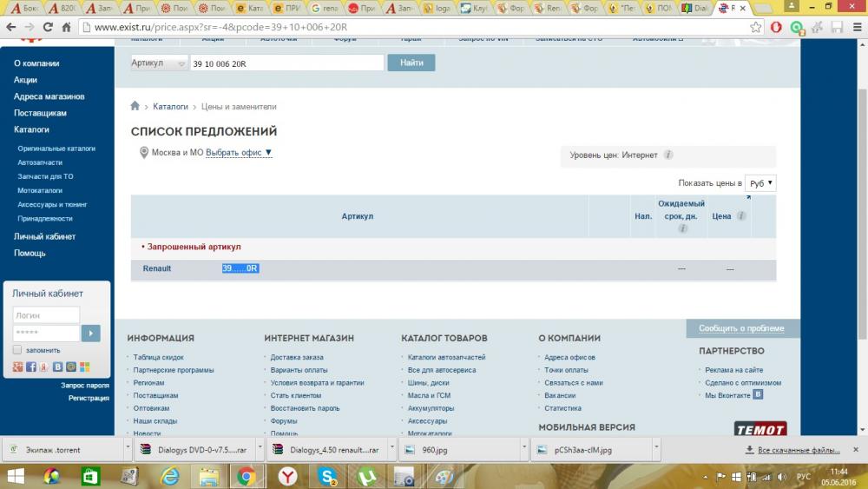Viewport: 868px width, 489px height.
Task: Click the vertical page scrollbar
Action: click(x=862, y=213)
